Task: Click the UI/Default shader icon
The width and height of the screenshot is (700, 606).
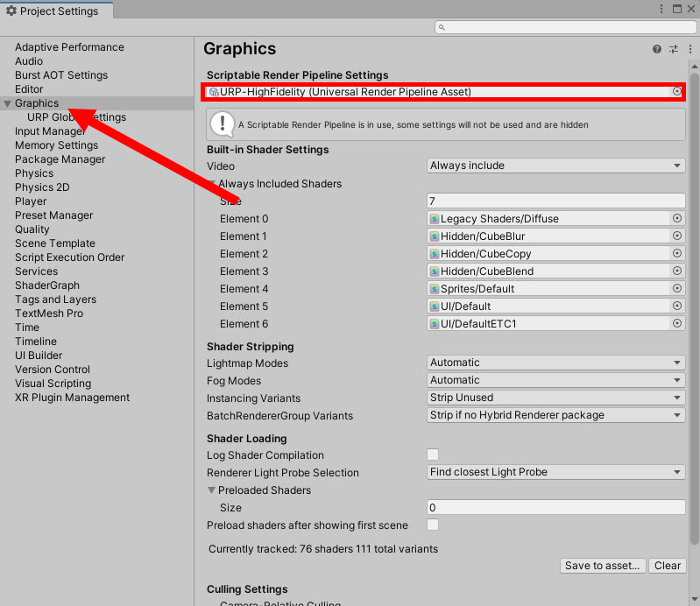Action: [434, 307]
